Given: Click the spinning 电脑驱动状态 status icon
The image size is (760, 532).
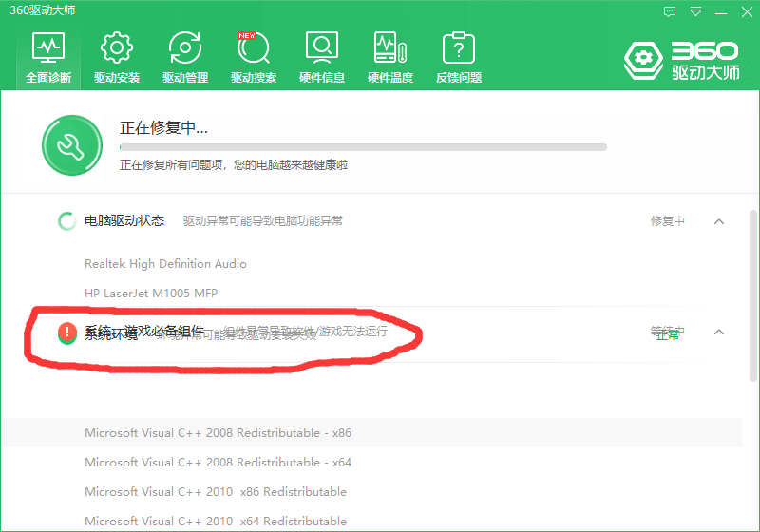Looking at the screenshot, I should pyautogui.click(x=66, y=221).
